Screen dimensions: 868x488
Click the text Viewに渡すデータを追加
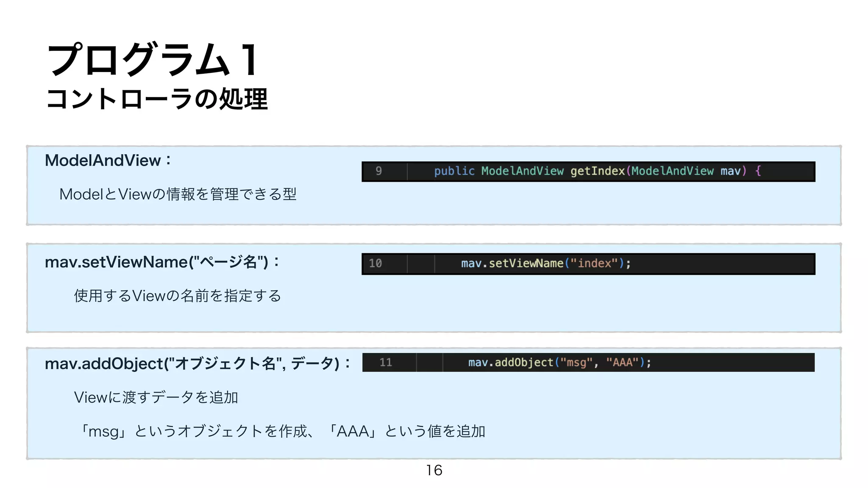pos(156,397)
